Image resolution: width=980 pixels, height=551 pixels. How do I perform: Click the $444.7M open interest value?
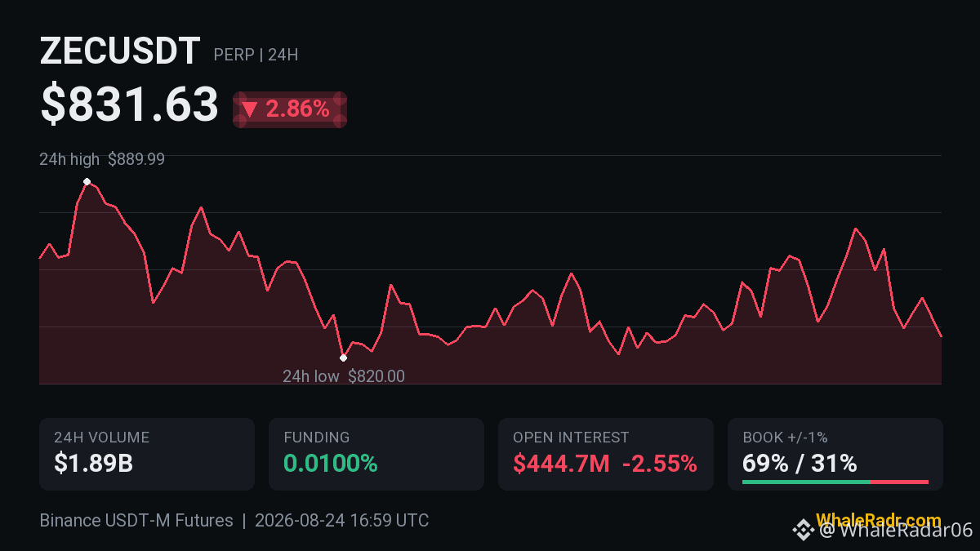pos(562,464)
